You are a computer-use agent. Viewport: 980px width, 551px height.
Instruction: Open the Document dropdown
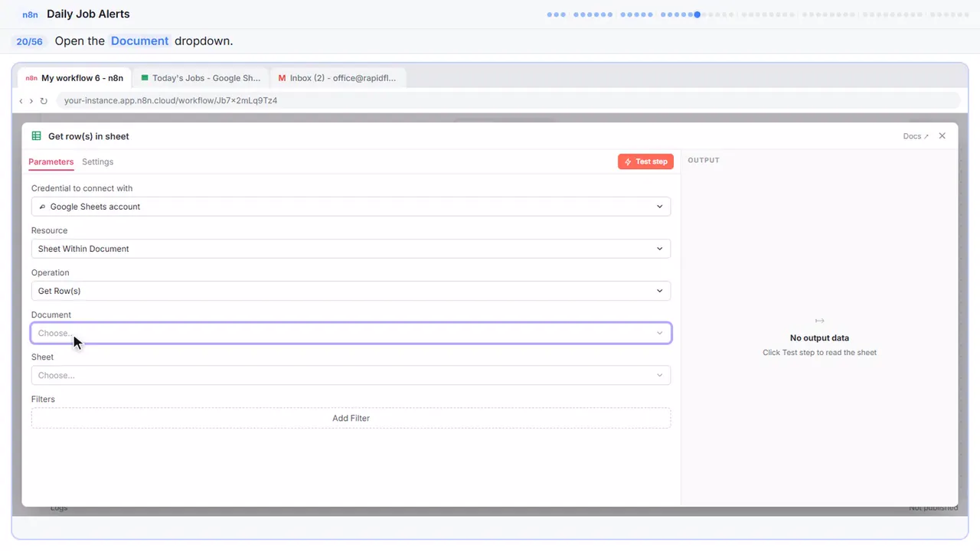(x=351, y=333)
